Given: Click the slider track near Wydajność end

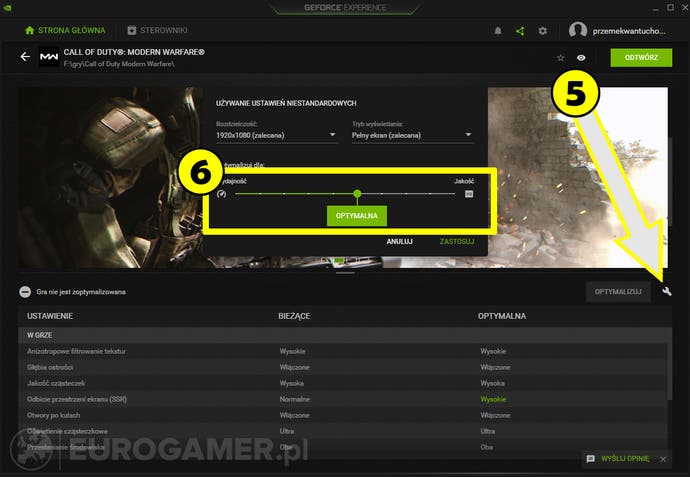Looking at the screenshot, I should [249, 194].
